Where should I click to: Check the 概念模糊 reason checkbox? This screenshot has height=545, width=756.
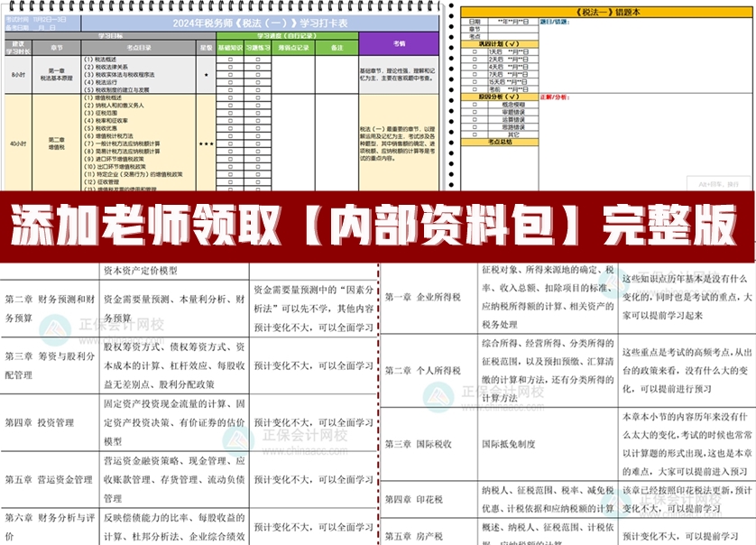click(475, 104)
